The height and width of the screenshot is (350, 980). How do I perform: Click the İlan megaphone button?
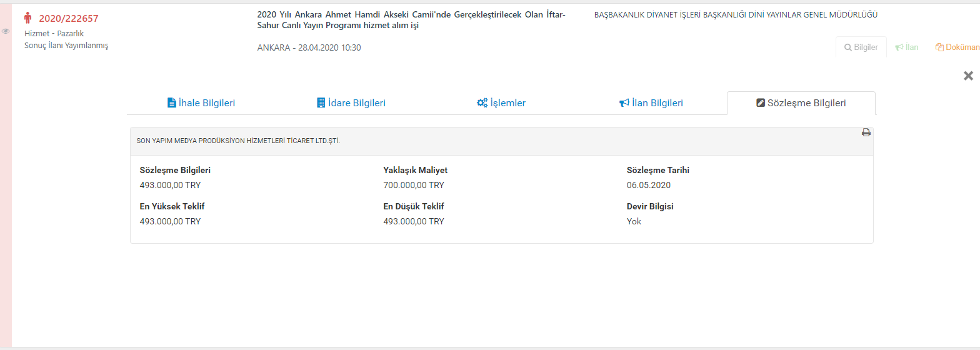click(x=906, y=47)
